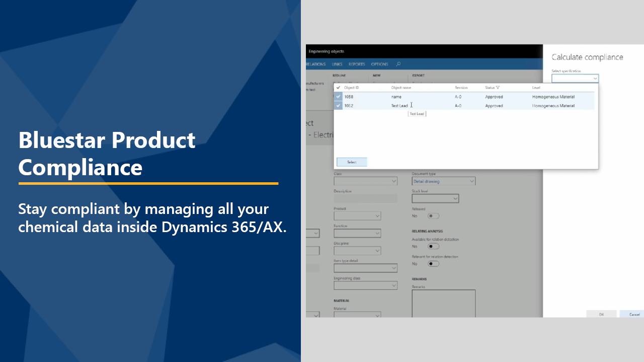Uncheck the row for object 1062
644x362 pixels.
tap(338, 106)
